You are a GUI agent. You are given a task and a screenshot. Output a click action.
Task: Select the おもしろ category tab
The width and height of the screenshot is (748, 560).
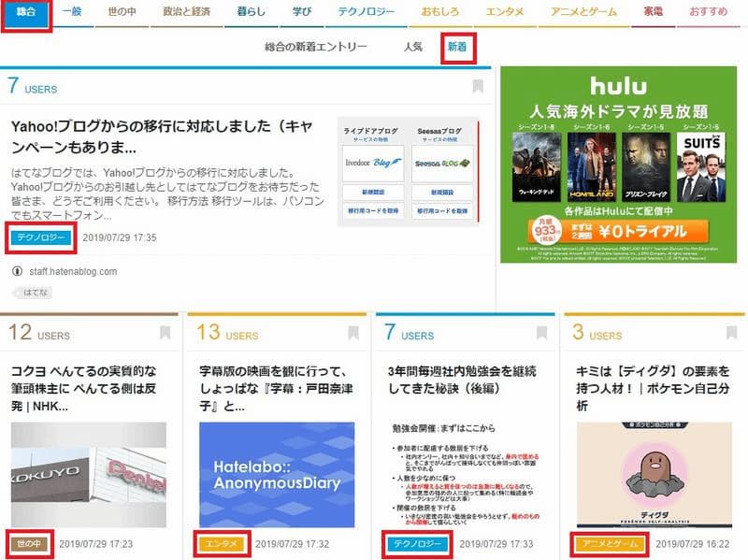point(439,12)
